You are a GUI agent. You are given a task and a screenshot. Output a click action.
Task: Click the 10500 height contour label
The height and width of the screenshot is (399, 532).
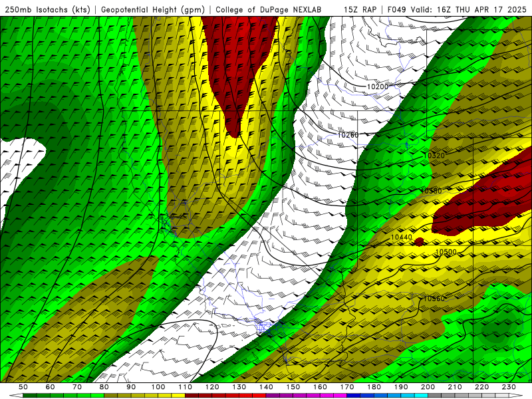tap(446, 252)
